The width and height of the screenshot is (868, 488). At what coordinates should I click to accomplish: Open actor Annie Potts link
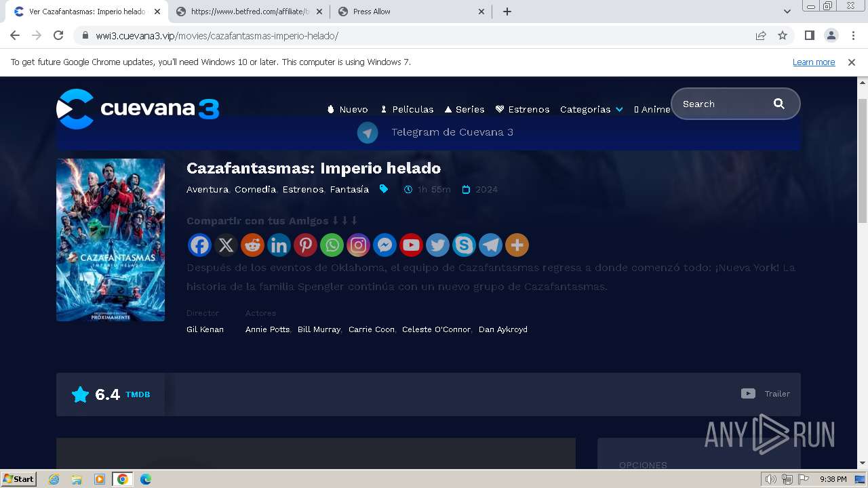click(x=267, y=329)
